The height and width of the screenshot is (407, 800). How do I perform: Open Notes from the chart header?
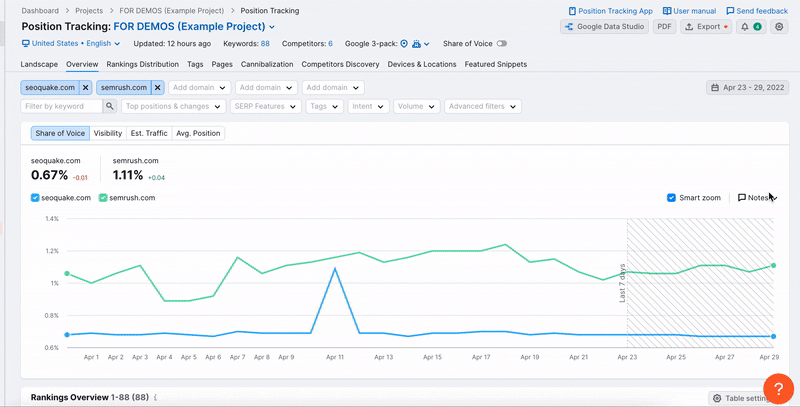[756, 198]
